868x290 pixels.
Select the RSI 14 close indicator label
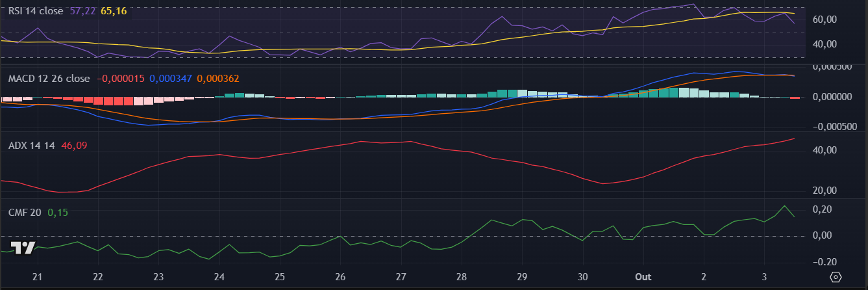click(x=36, y=11)
